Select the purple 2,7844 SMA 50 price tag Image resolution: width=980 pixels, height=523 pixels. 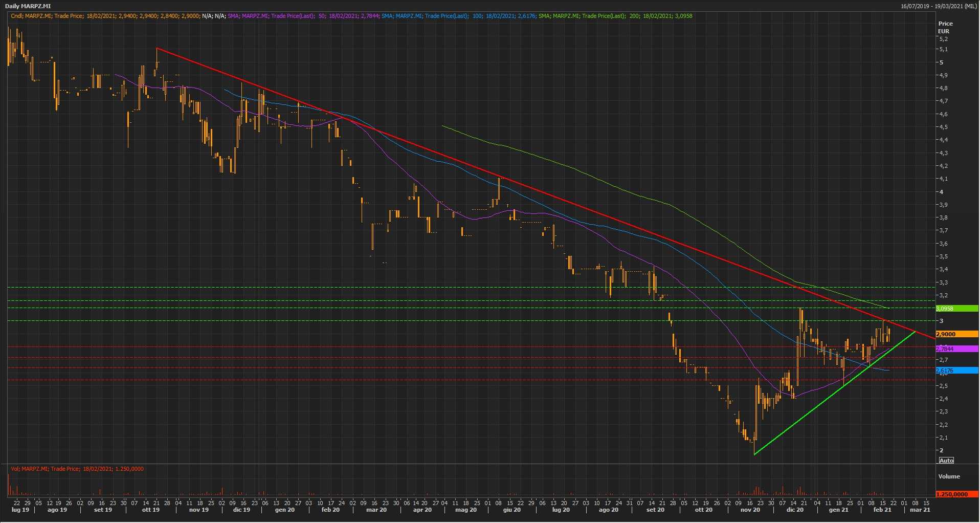pyautogui.click(x=956, y=349)
